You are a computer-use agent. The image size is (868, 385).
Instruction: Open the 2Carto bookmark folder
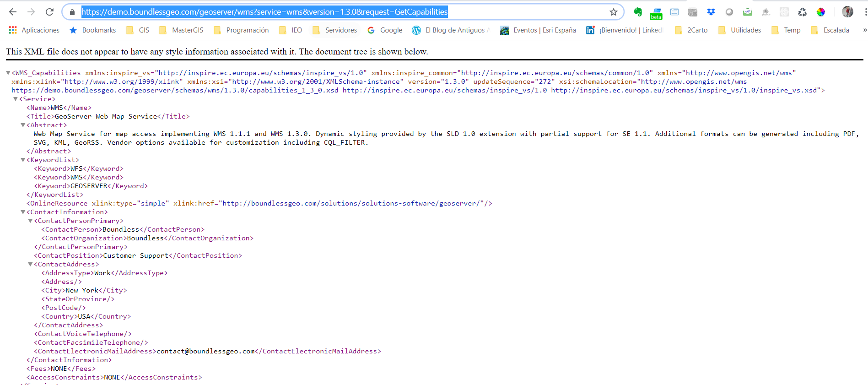coord(691,30)
